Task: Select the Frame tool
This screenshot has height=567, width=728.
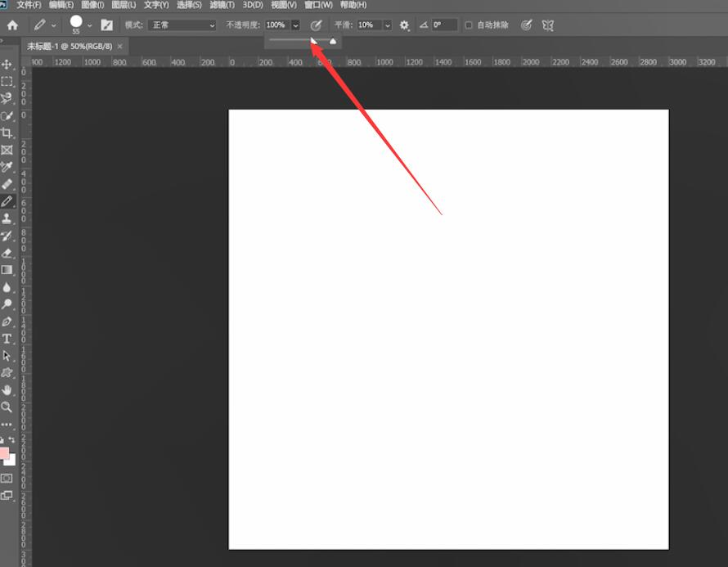Action: pos(7,150)
